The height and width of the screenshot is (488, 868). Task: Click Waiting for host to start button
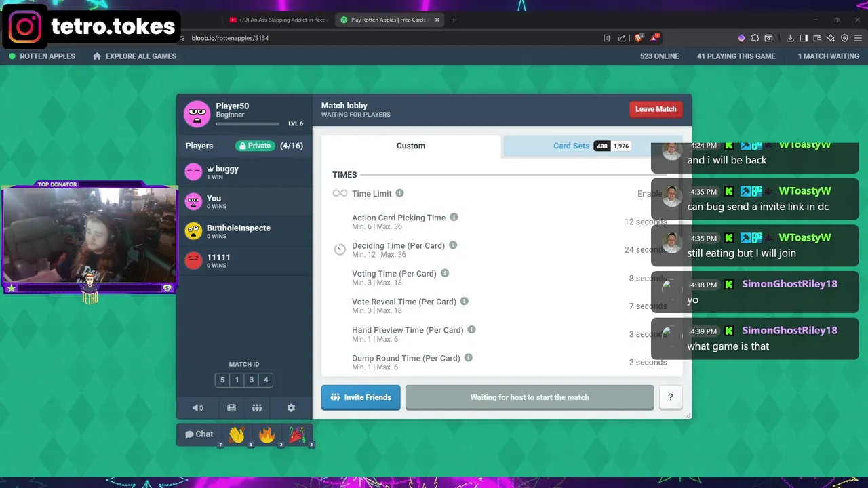coord(530,397)
